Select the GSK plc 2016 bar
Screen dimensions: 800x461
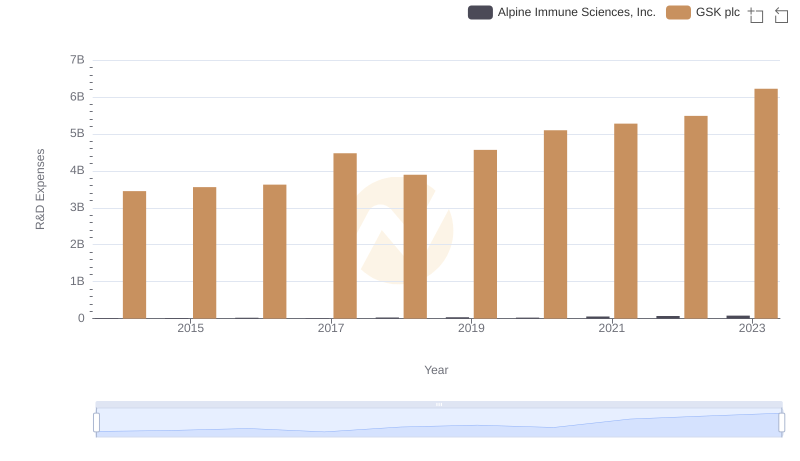tap(274, 251)
